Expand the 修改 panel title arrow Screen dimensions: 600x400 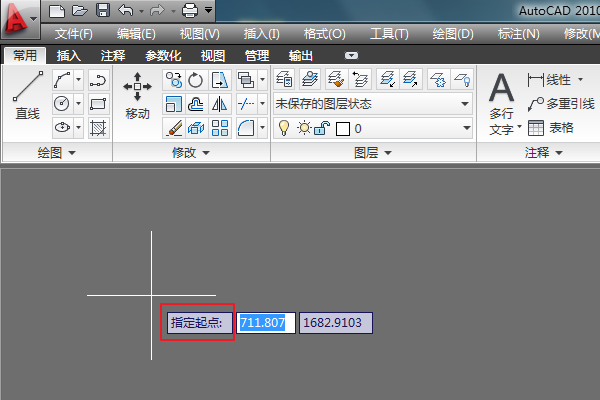click(206, 153)
